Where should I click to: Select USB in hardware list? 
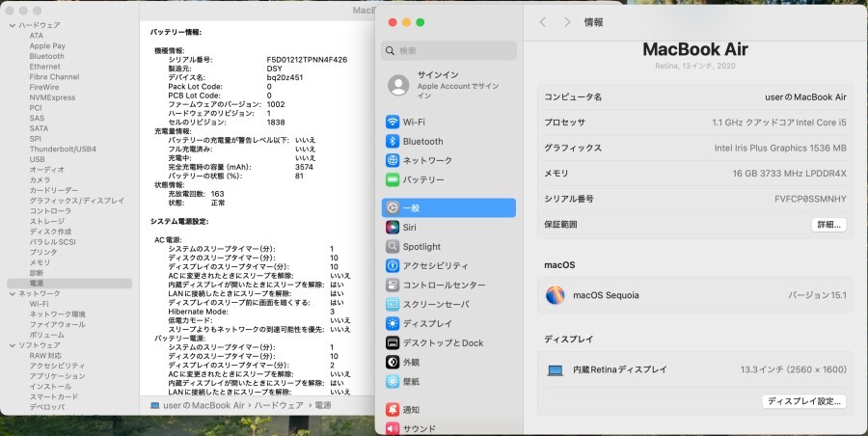(37, 159)
